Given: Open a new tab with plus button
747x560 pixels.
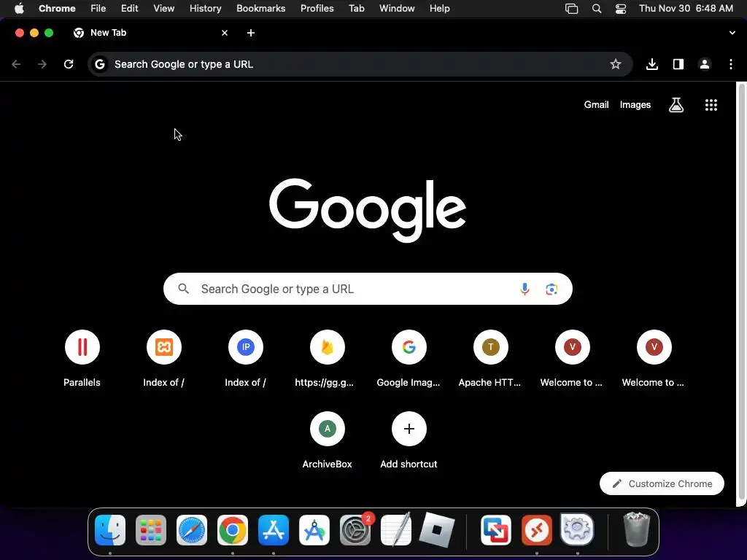Looking at the screenshot, I should [251, 33].
